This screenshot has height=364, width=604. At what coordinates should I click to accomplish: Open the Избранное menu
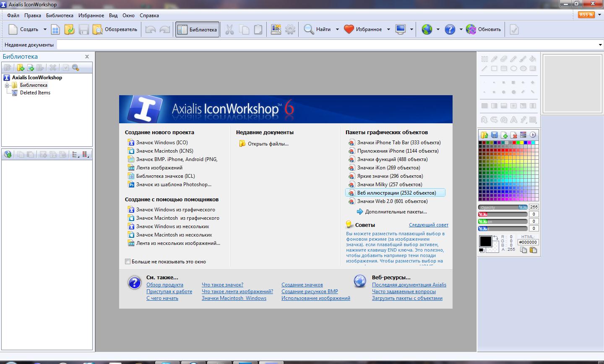pyautogui.click(x=91, y=16)
